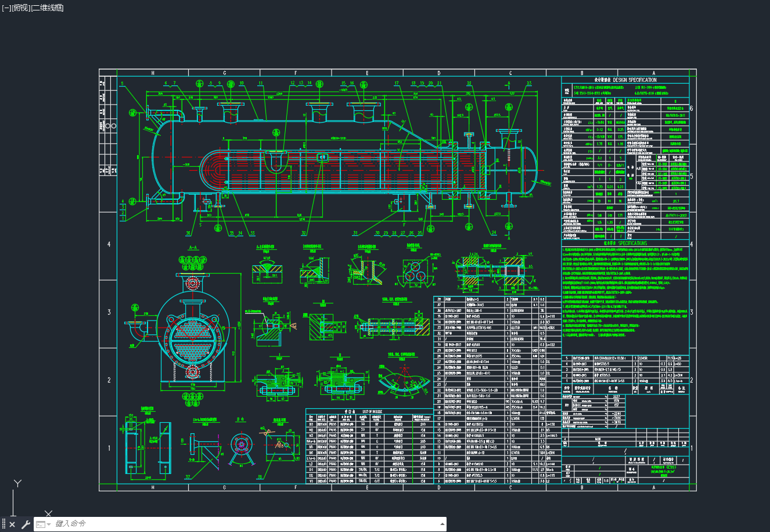Expand the command history arrow

click(442, 524)
